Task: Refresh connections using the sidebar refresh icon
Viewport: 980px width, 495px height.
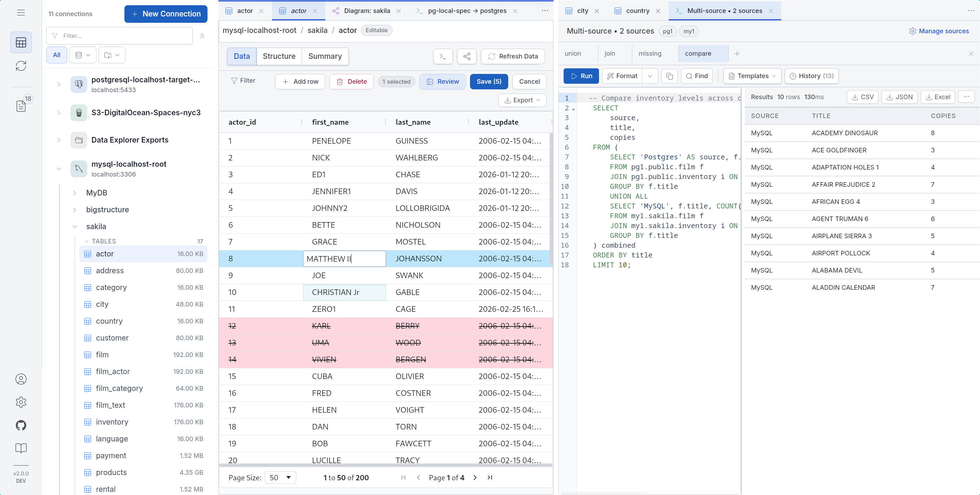Action: pos(21,66)
